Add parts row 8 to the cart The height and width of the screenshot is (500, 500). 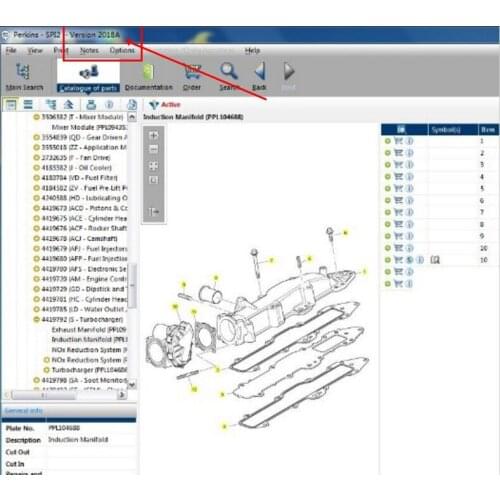point(398,224)
